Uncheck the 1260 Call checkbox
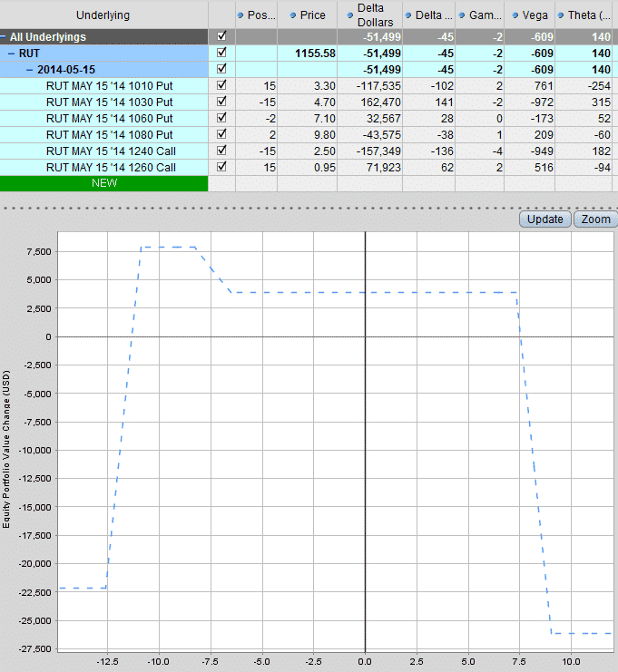Screen dimensions: 618x672 pos(221,166)
